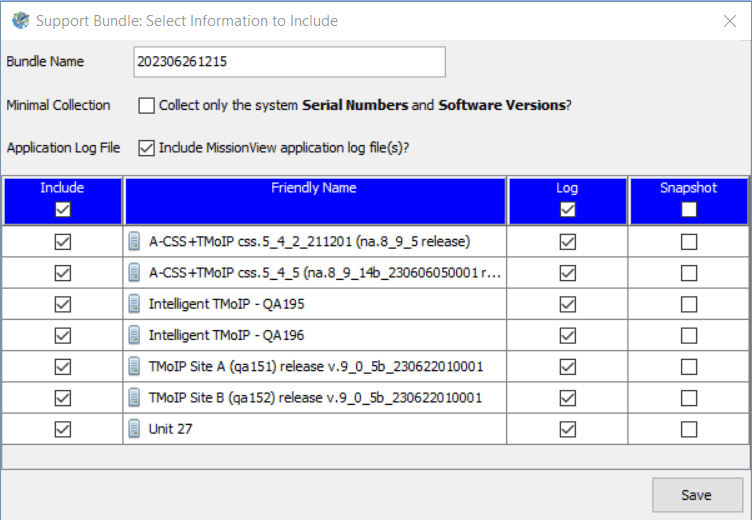
Task: Select 'Intelligent TMoIP - QA196' name text
Action: point(226,335)
